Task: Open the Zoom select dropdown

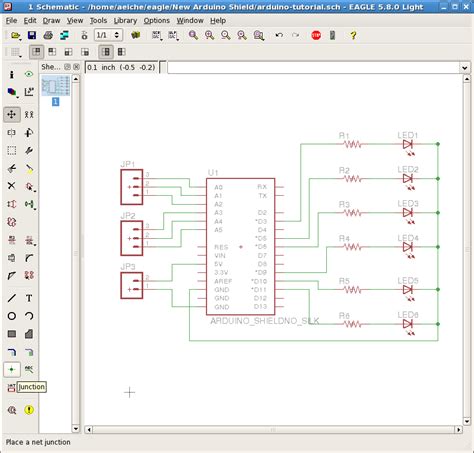Action: point(259,35)
